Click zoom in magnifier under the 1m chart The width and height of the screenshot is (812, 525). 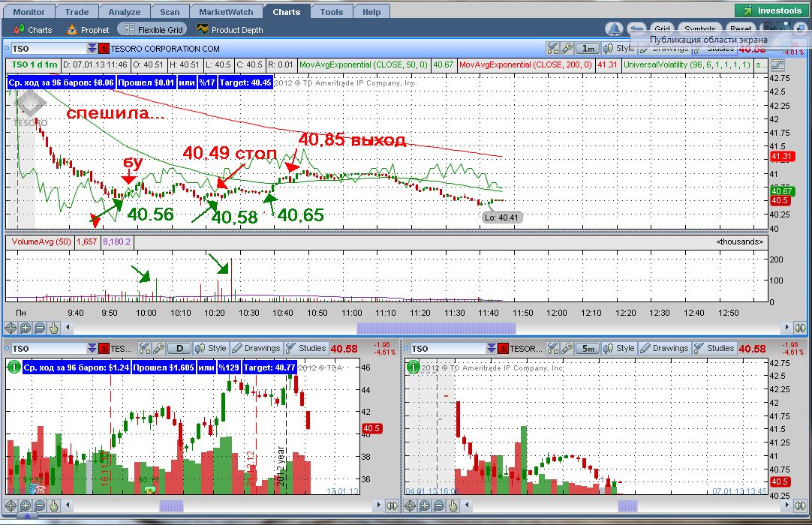(x=25, y=328)
